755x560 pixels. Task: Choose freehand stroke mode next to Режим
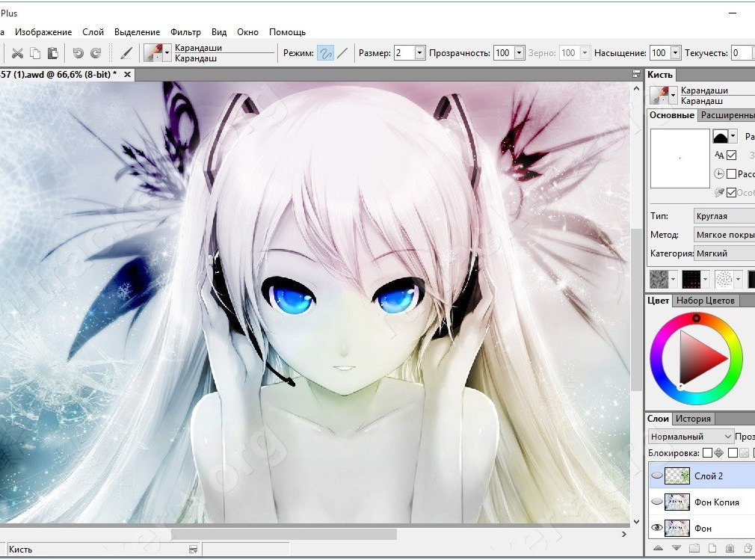[325, 53]
